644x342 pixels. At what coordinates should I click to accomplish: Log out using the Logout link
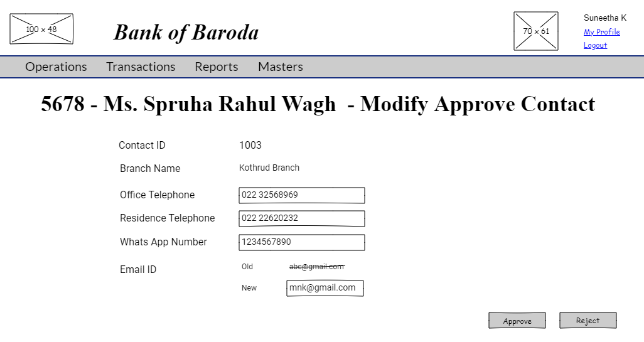(x=594, y=45)
